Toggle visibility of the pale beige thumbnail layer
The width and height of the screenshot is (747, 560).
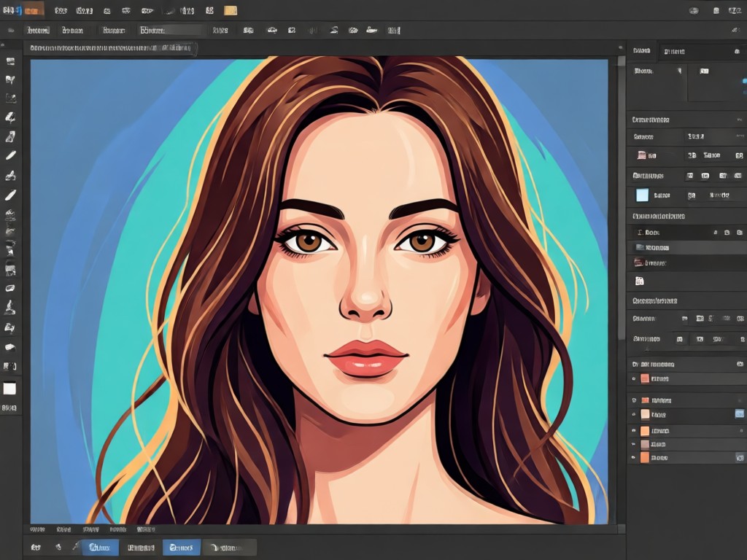634,415
